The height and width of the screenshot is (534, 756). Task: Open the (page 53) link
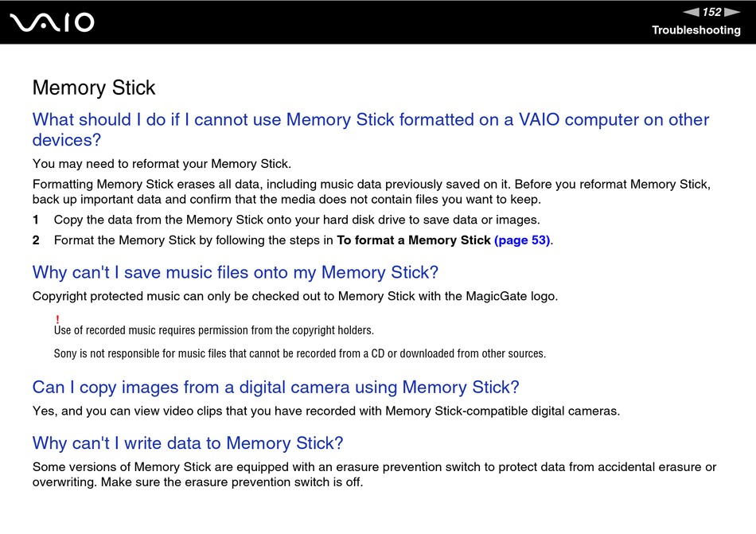[522, 240]
